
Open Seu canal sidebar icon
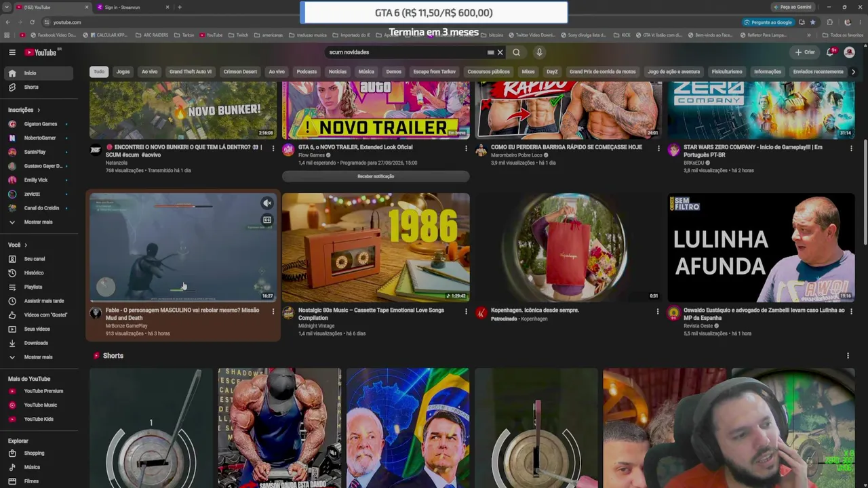(x=12, y=259)
